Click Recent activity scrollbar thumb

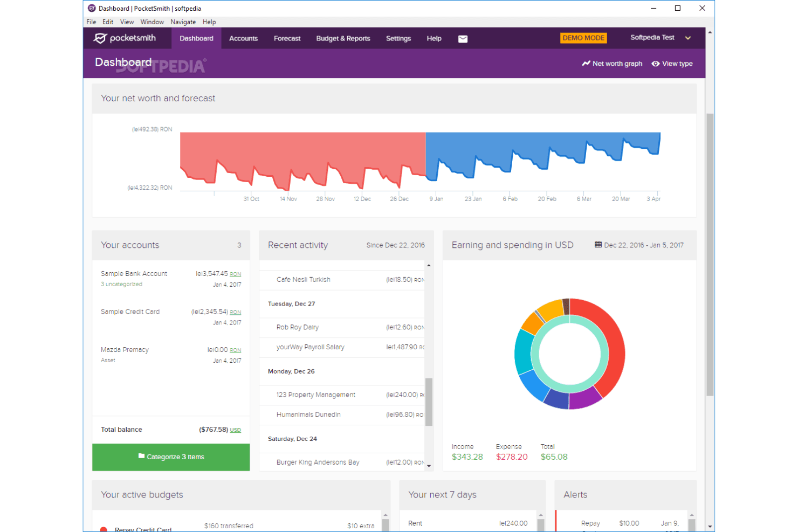click(x=429, y=402)
